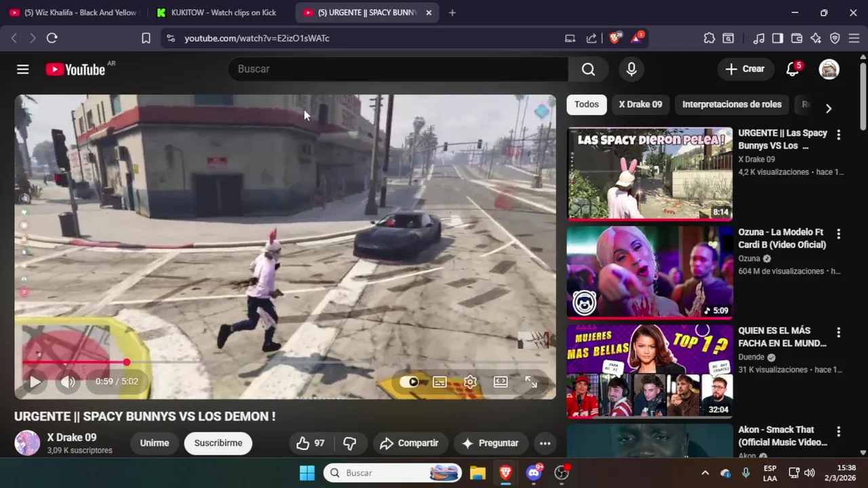Click the ESP LAA language indicator
Image resolution: width=868 pixels, height=488 pixels.
pyautogui.click(x=770, y=473)
